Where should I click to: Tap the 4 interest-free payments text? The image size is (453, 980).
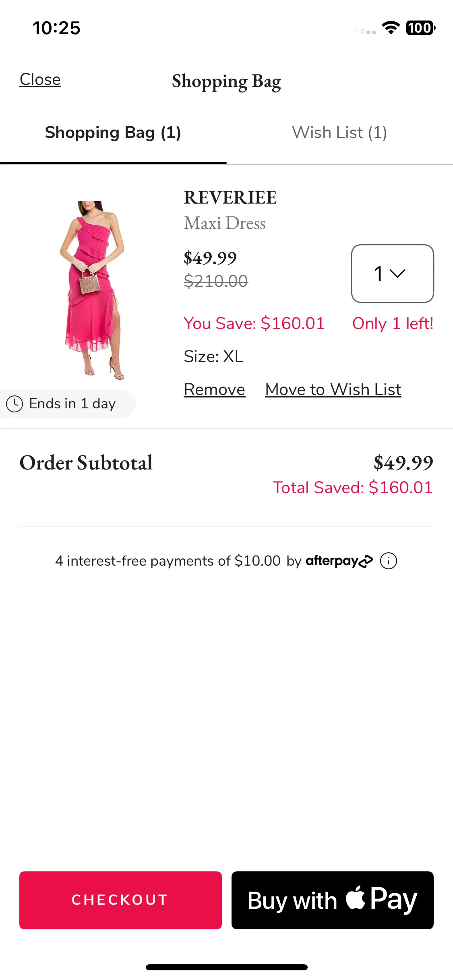[x=168, y=561]
